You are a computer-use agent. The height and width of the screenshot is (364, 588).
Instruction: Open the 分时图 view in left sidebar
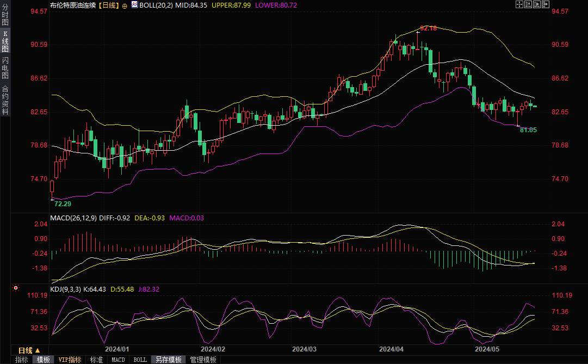pos(5,15)
